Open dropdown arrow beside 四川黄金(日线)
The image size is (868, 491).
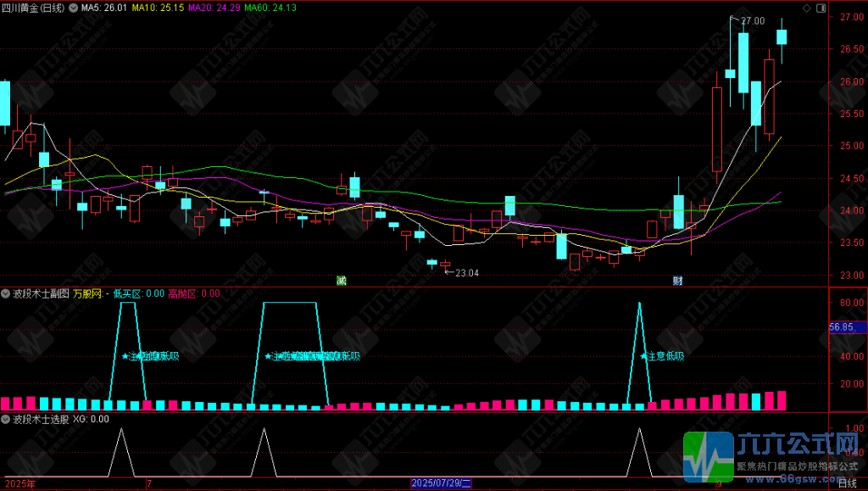pyautogui.click(x=73, y=8)
